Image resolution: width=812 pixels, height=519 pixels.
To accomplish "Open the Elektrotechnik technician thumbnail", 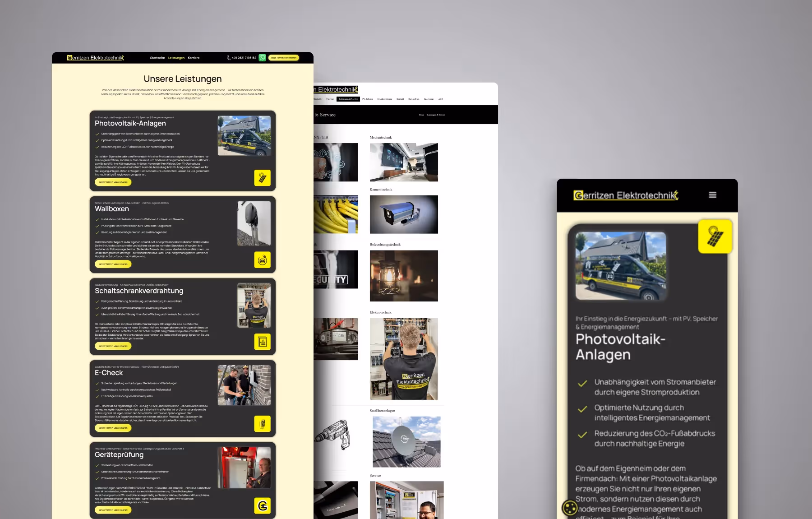I will click(x=404, y=359).
